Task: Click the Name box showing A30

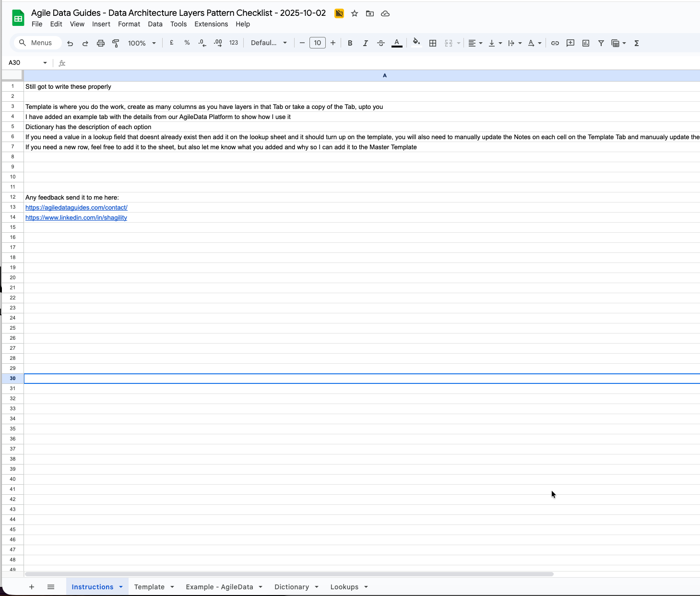Action: click(x=28, y=62)
